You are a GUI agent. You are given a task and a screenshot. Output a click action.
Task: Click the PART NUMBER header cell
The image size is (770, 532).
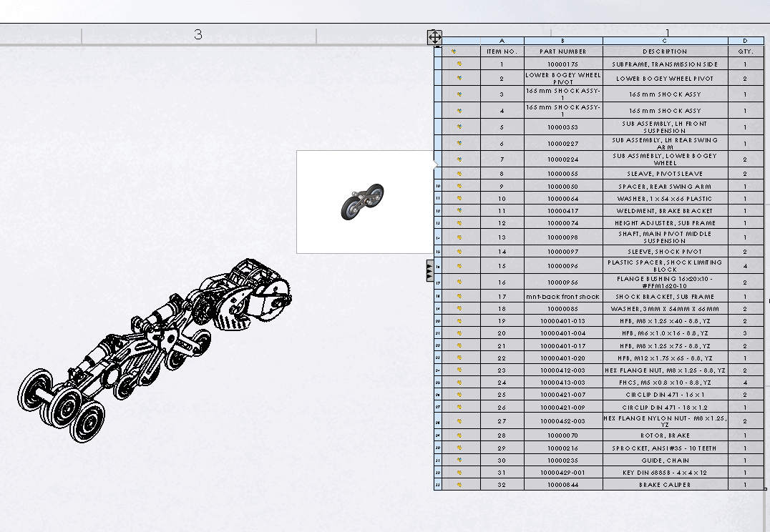pos(563,51)
